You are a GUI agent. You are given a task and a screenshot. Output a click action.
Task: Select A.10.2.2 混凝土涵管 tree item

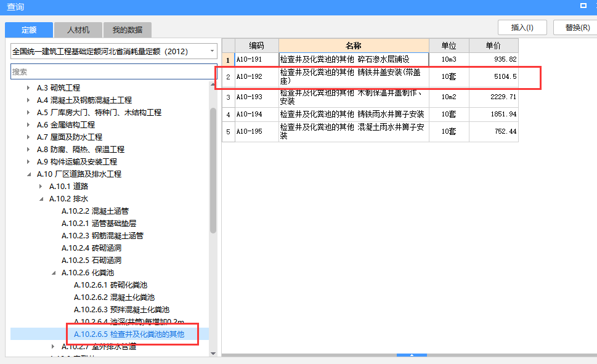(95, 211)
